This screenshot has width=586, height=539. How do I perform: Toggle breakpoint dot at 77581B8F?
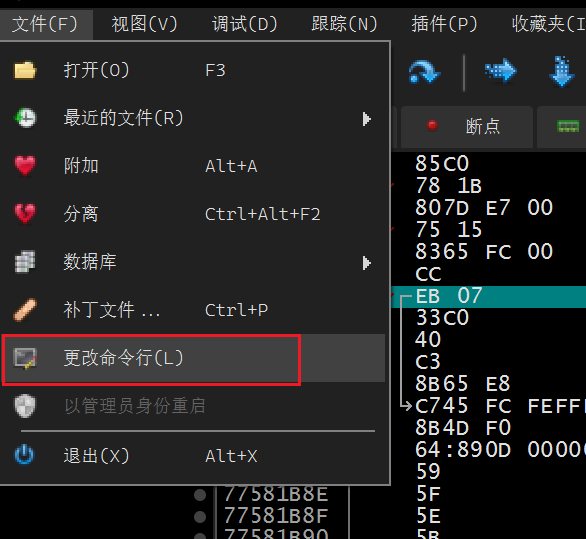point(200,517)
